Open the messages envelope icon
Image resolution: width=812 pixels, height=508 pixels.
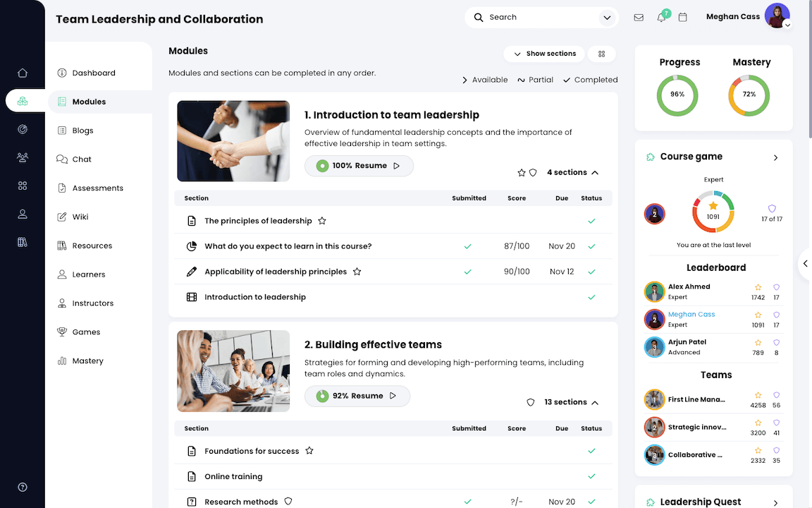tap(639, 18)
